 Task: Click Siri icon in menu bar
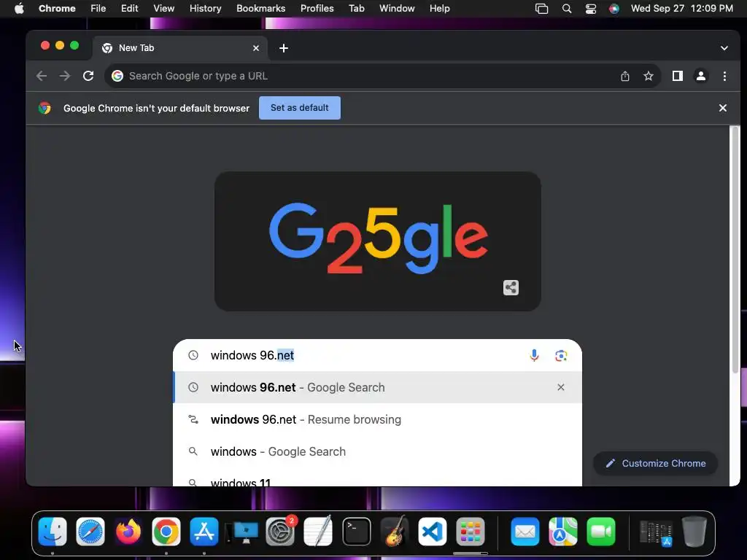click(x=614, y=9)
